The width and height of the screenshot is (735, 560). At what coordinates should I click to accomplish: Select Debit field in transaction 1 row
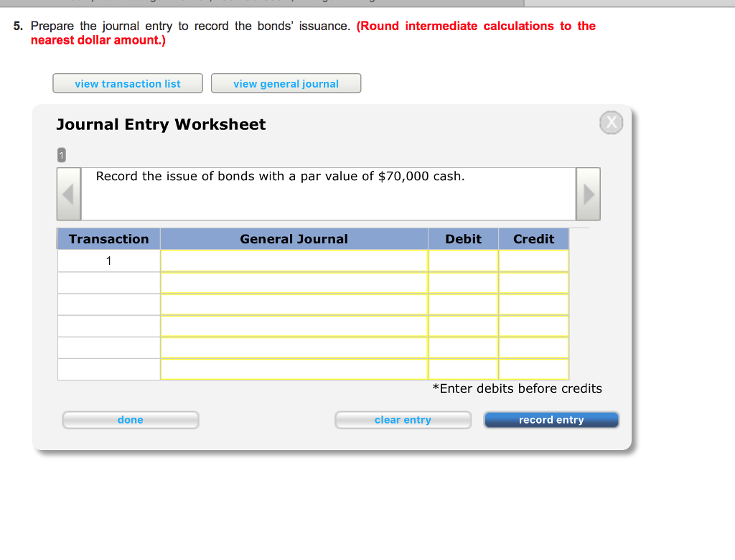point(463,261)
